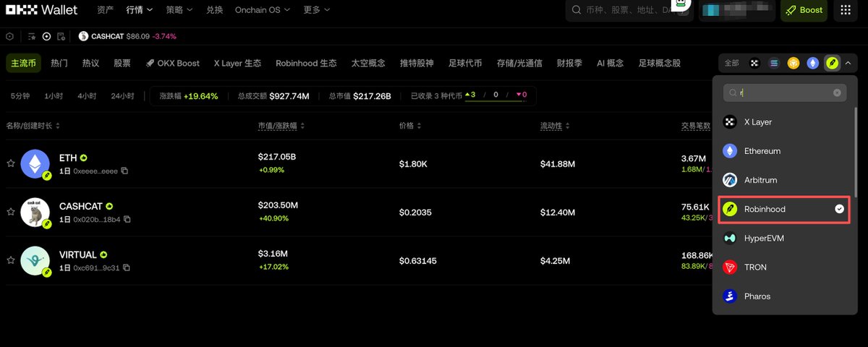868x347 pixels.
Task: Click the CASHCAT cat avatar
Action: point(35,212)
